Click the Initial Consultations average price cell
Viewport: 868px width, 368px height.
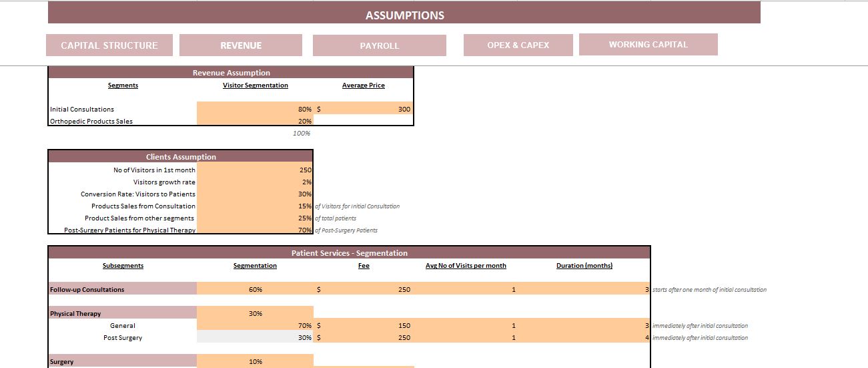click(364, 109)
